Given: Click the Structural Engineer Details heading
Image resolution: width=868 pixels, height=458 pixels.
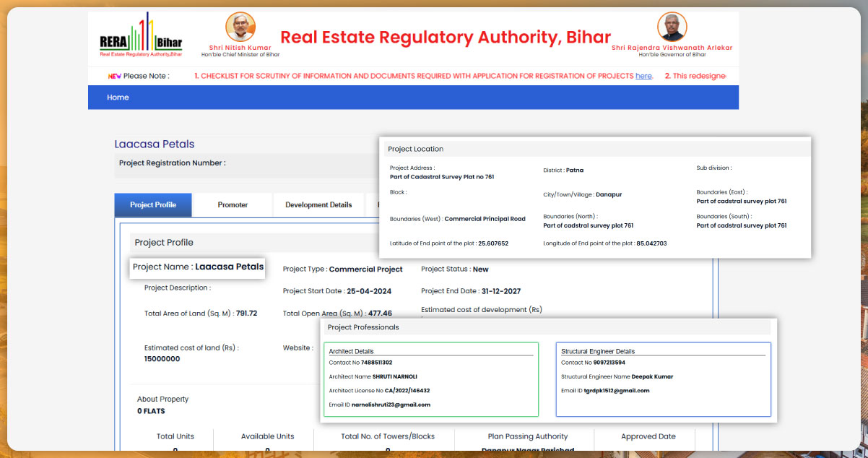Looking at the screenshot, I should coord(598,351).
